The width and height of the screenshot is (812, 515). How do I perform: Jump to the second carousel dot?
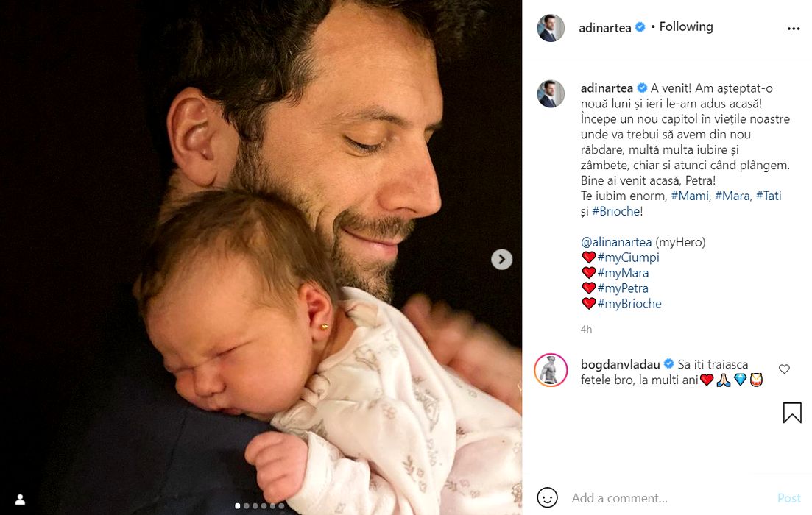[246, 506]
